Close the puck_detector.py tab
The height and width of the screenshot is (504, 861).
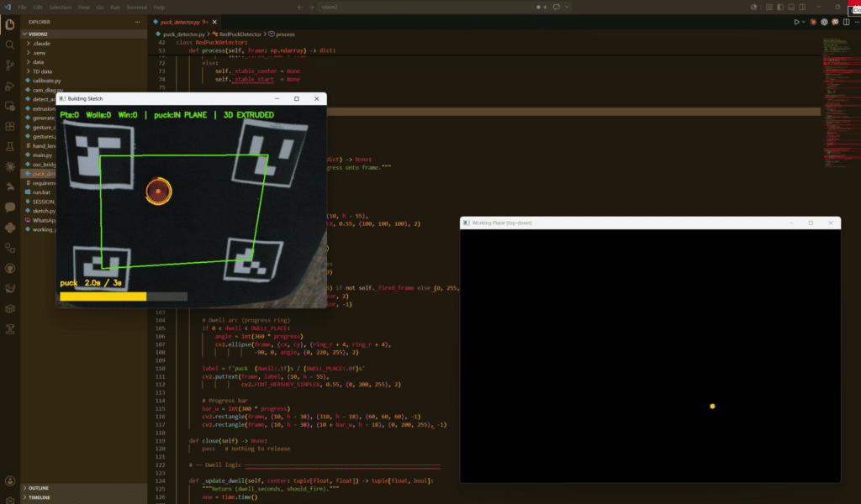coord(214,22)
